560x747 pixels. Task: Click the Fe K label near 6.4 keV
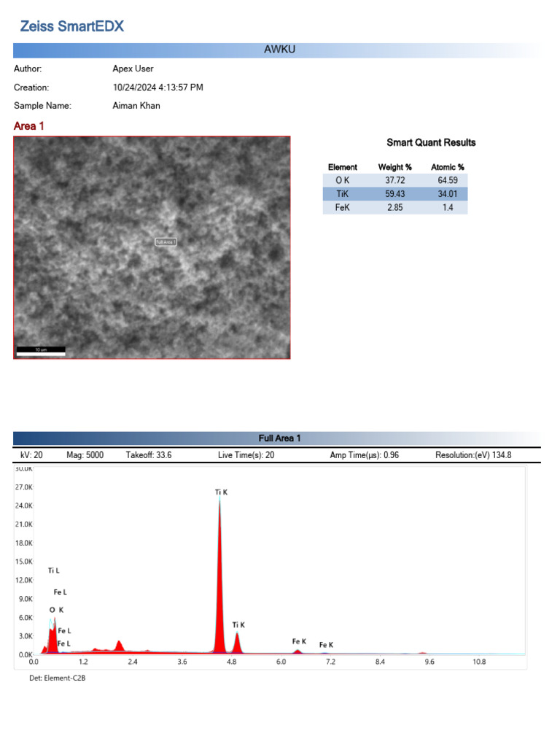(x=299, y=641)
